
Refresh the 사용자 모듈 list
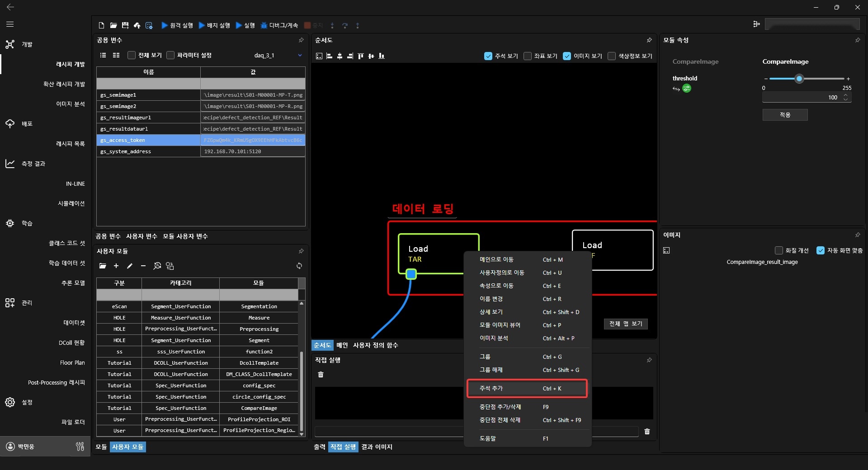click(x=299, y=266)
